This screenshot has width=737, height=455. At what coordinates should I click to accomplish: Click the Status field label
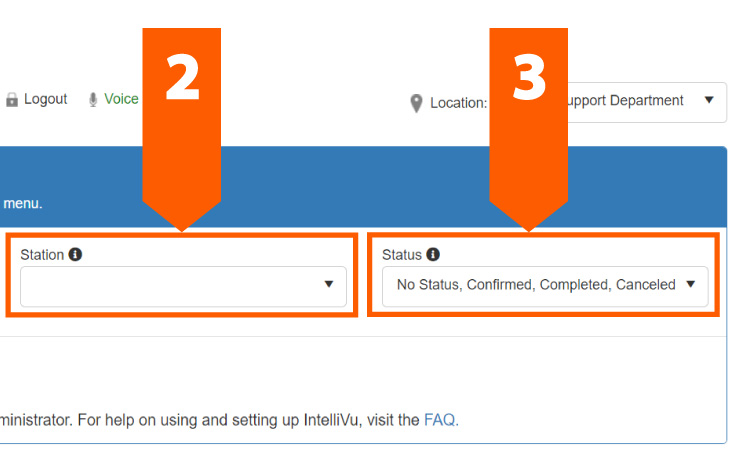402,255
